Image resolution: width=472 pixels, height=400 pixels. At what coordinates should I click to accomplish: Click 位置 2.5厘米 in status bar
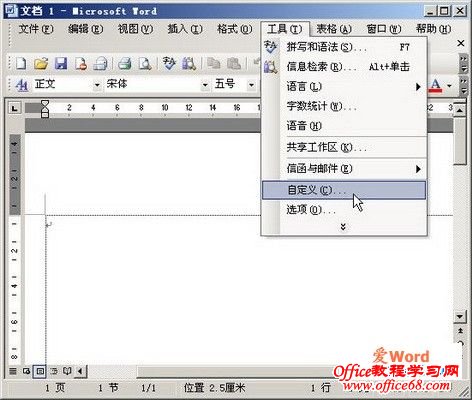214,388
